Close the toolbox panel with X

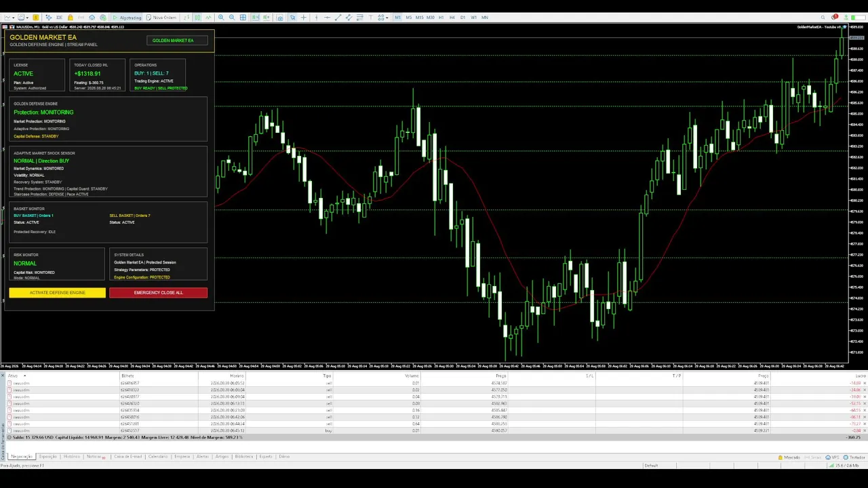tap(3, 375)
